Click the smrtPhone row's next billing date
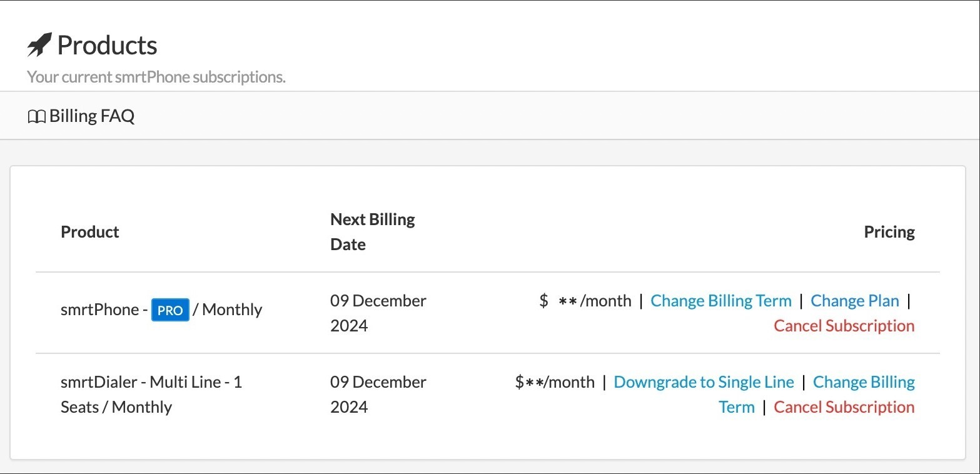Viewport: 980px width, 474px height. [x=378, y=313]
